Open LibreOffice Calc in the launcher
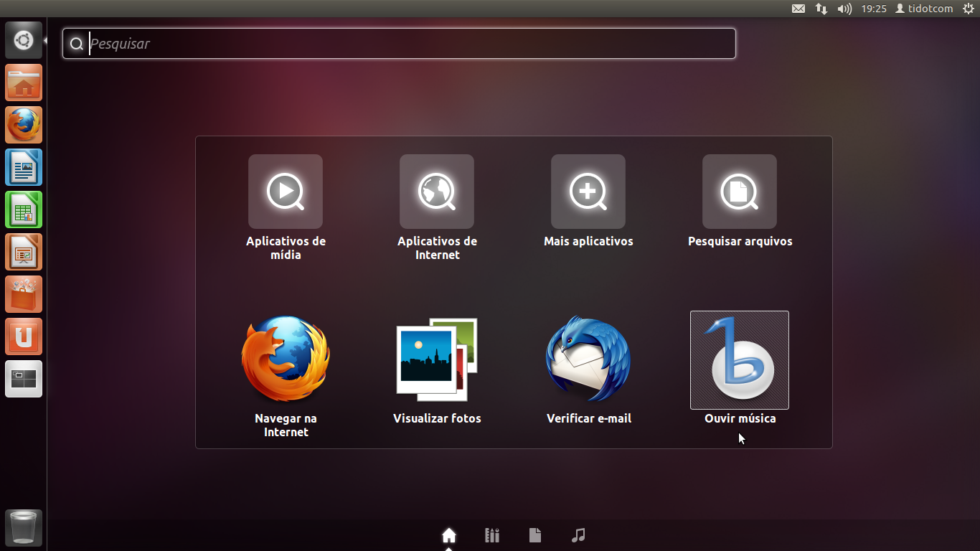 pyautogui.click(x=24, y=209)
